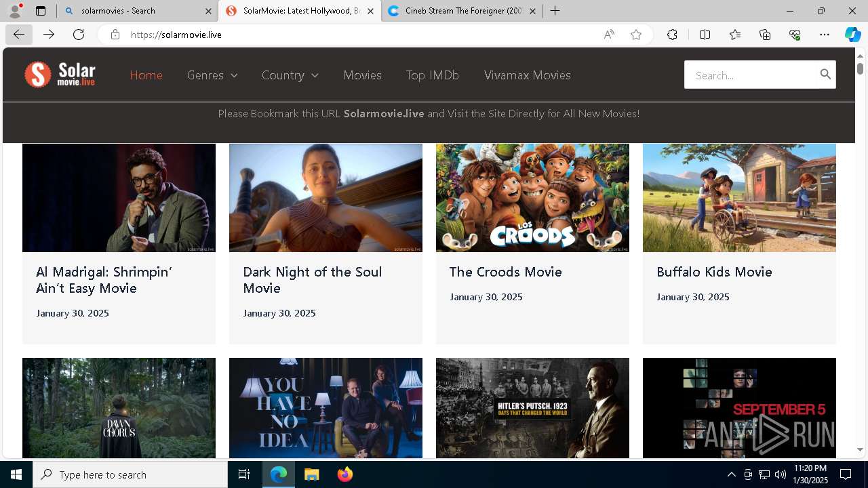Image resolution: width=868 pixels, height=488 pixels.
Task: Open the taskbar clock showing 11:20 PM
Action: click(810, 474)
